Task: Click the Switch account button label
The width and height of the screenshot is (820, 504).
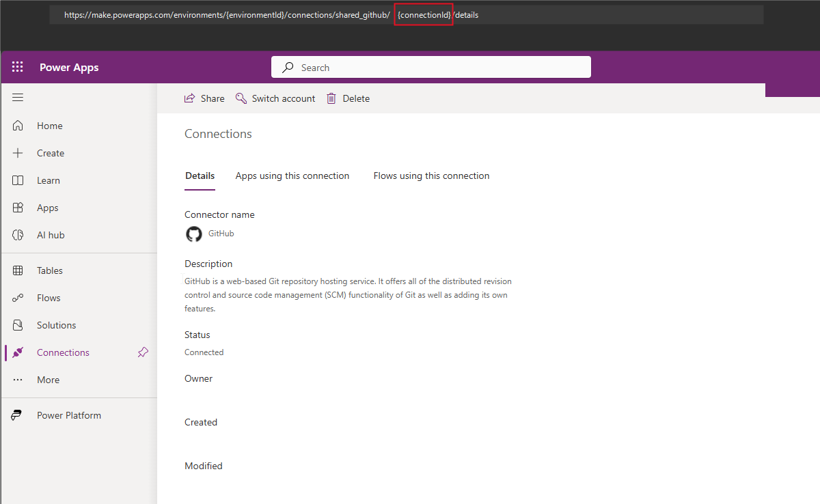Action: (x=284, y=98)
